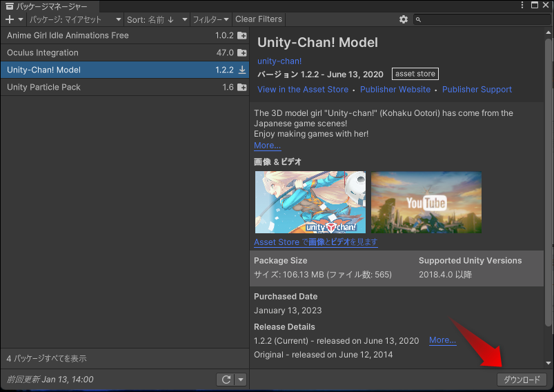Screen dimensions: 554x392
Task: Click into the package search field
Action: 482,19
